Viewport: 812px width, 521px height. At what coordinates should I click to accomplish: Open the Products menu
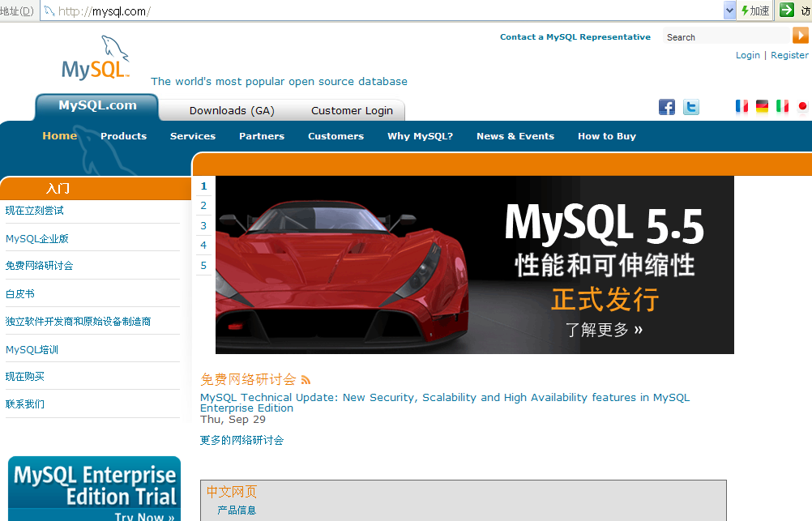point(123,136)
